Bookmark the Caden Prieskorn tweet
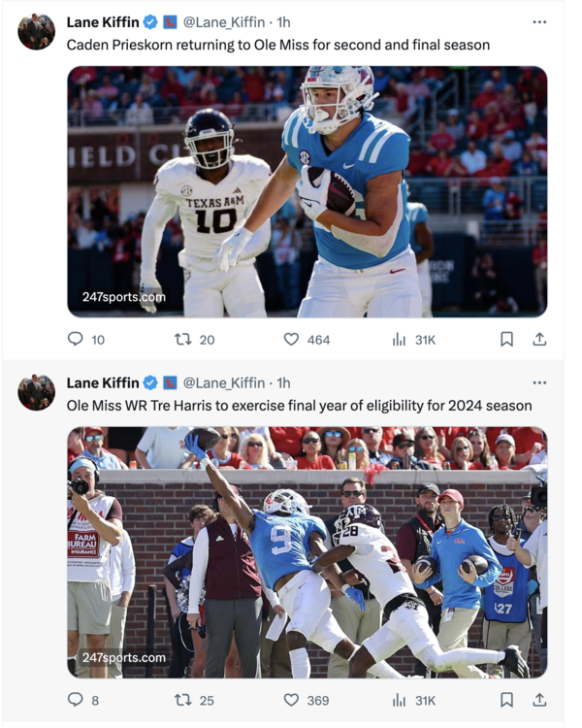The height and width of the screenshot is (728, 582). click(506, 339)
